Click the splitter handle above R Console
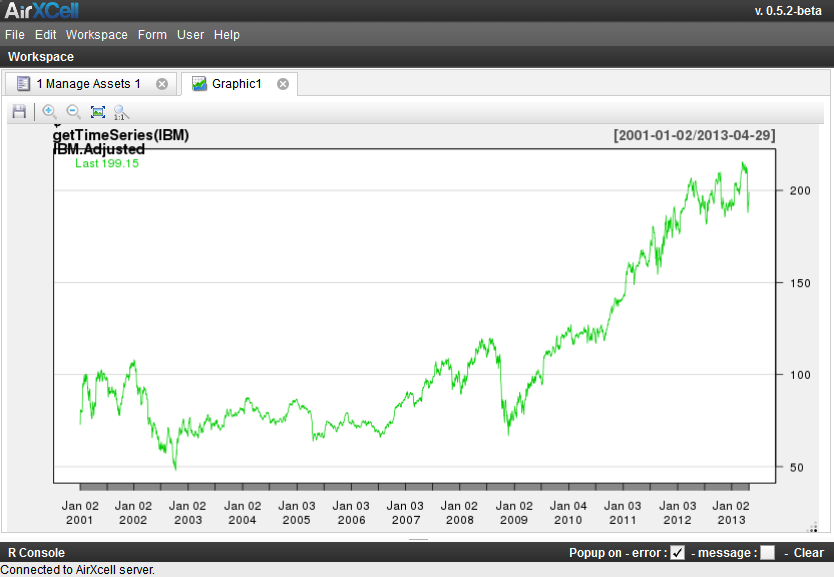The image size is (834, 577). point(418,539)
